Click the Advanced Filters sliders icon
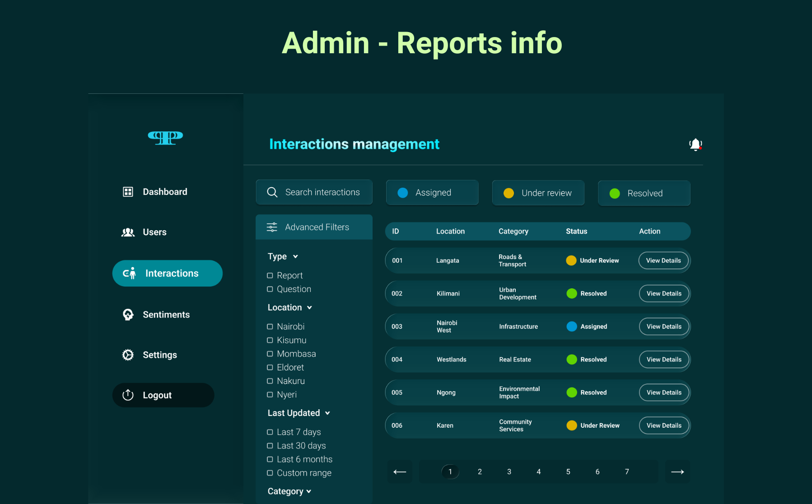812x504 pixels. 272,227
